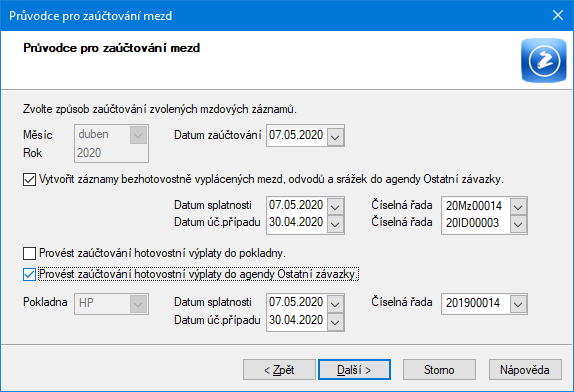
Task: Expand the bottom Datum úč.případu date dropdown
Action: (x=335, y=321)
